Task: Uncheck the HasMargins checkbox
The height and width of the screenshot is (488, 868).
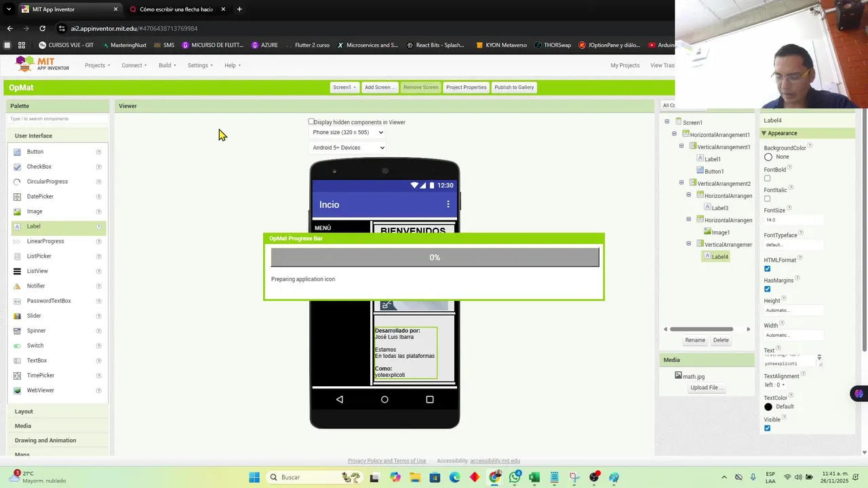Action: [768, 289]
